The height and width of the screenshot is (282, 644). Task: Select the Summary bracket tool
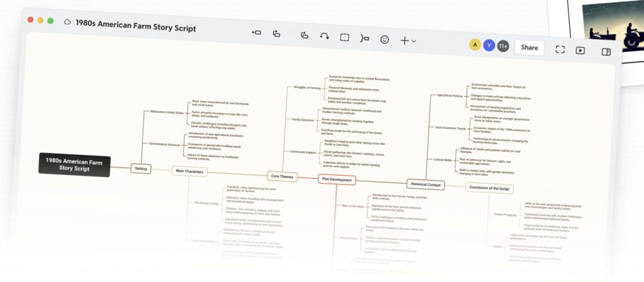pos(364,38)
